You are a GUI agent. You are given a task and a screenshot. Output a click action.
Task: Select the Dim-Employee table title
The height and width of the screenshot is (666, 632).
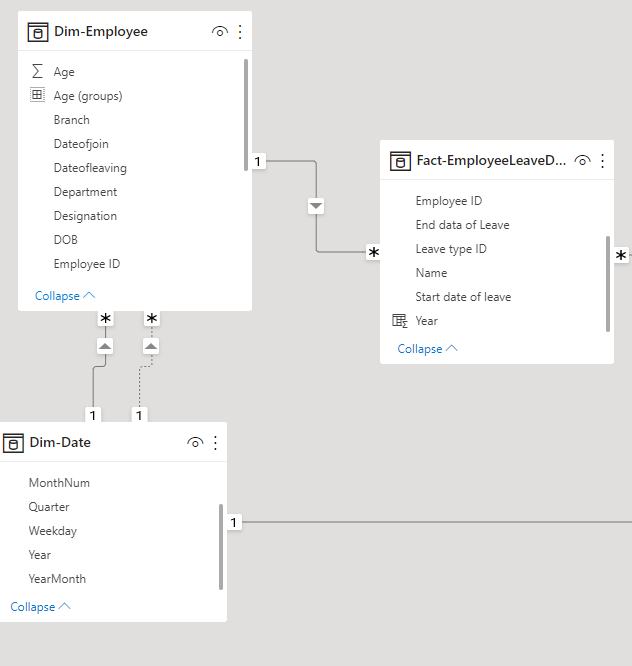[101, 31]
